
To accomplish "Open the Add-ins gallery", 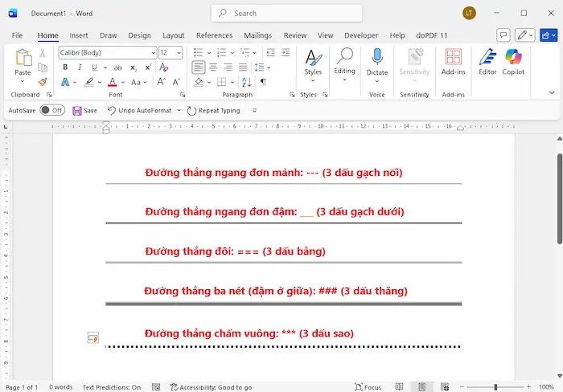I will point(454,62).
